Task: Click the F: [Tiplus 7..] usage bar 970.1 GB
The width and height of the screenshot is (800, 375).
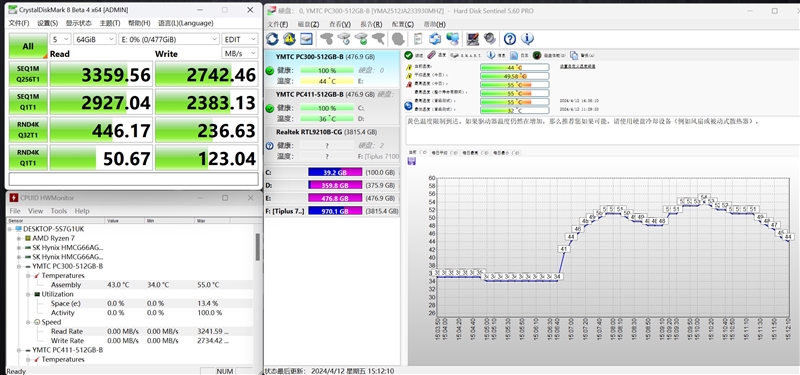Action: 335,210
